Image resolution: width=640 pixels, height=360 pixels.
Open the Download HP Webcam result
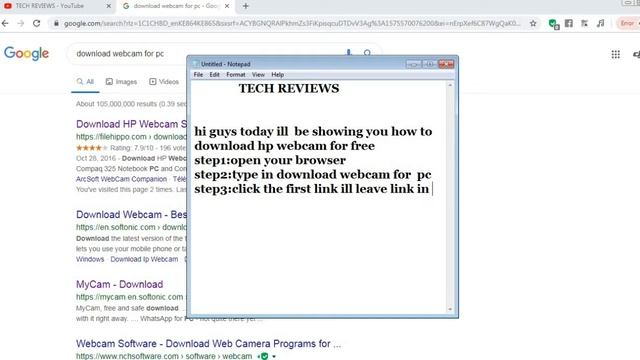[x=131, y=124]
